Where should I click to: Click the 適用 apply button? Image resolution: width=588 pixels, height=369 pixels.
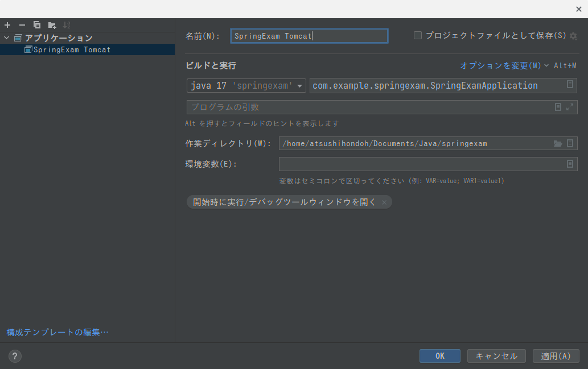555,355
